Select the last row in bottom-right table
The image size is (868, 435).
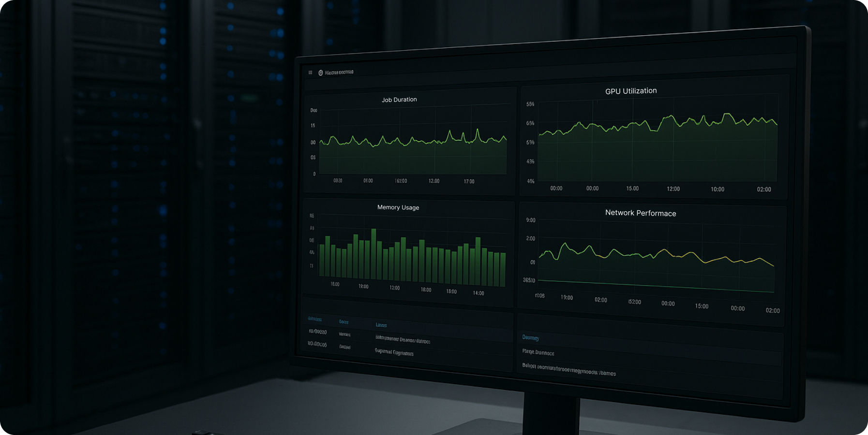(x=569, y=370)
